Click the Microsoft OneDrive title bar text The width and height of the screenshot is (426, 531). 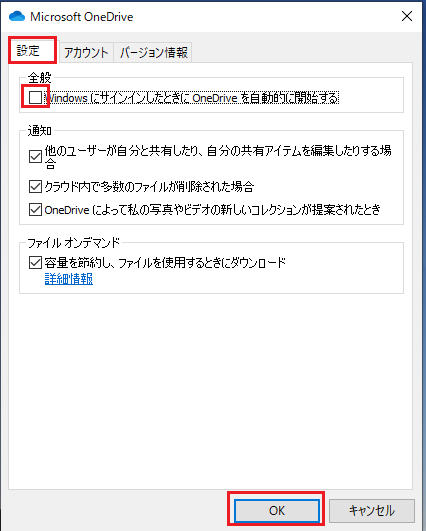point(82,17)
